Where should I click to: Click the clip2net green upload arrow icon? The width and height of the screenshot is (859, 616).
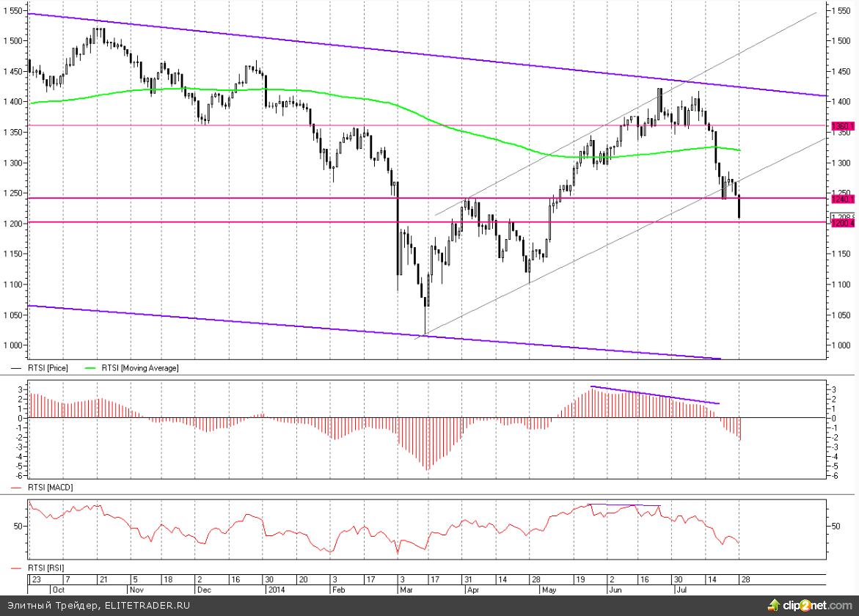[773, 604]
